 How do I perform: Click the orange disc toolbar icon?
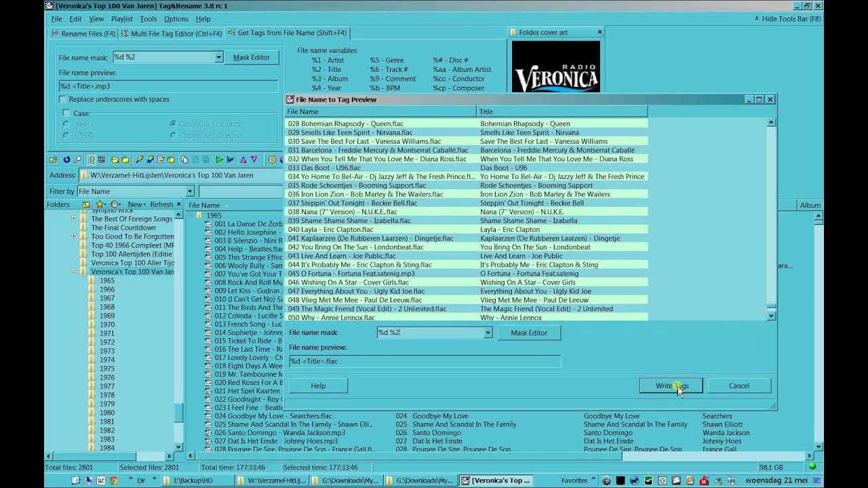tap(273, 160)
